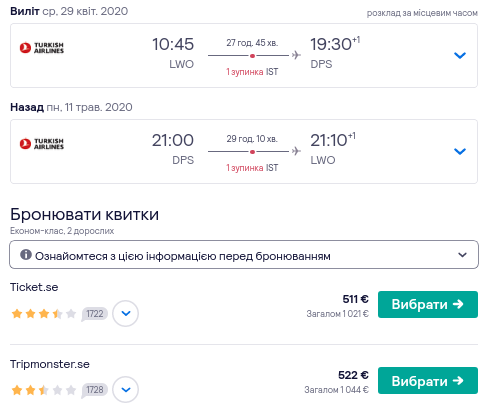Click Ticket.se star rating
This screenshot has height=414, width=484.
coord(44,314)
